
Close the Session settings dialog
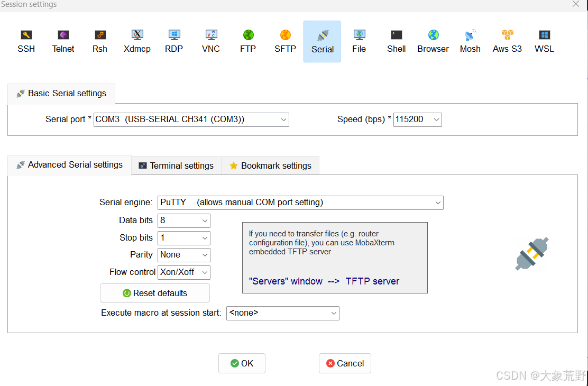point(576,4)
